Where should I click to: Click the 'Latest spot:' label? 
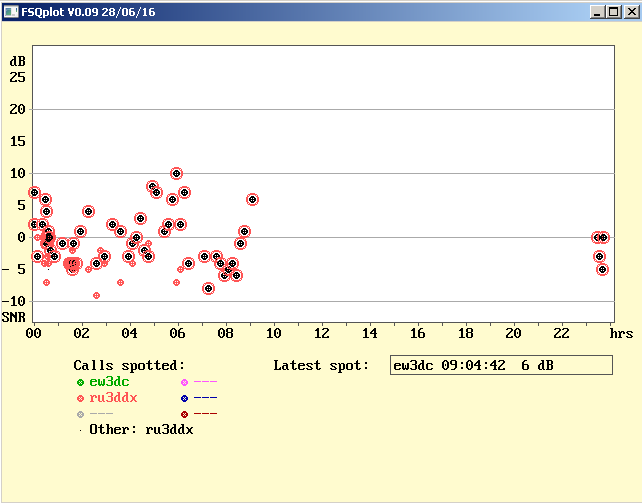tap(321, 365)
